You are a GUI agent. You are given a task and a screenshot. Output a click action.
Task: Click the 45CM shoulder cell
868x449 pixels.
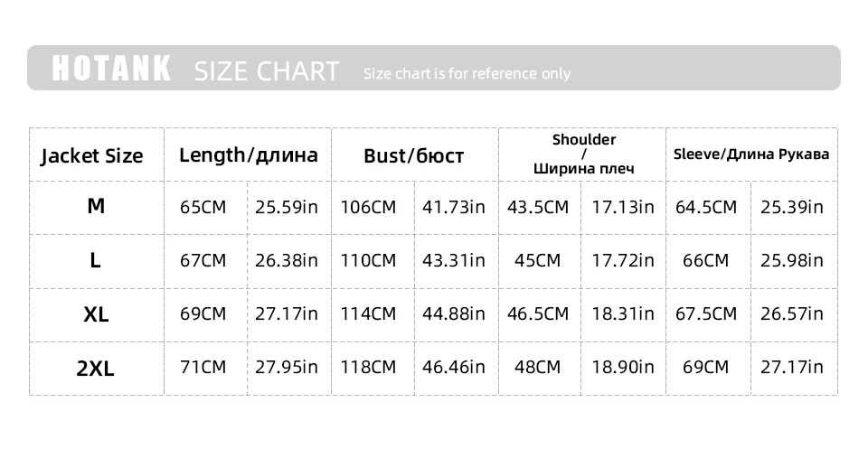pos(537,260)
